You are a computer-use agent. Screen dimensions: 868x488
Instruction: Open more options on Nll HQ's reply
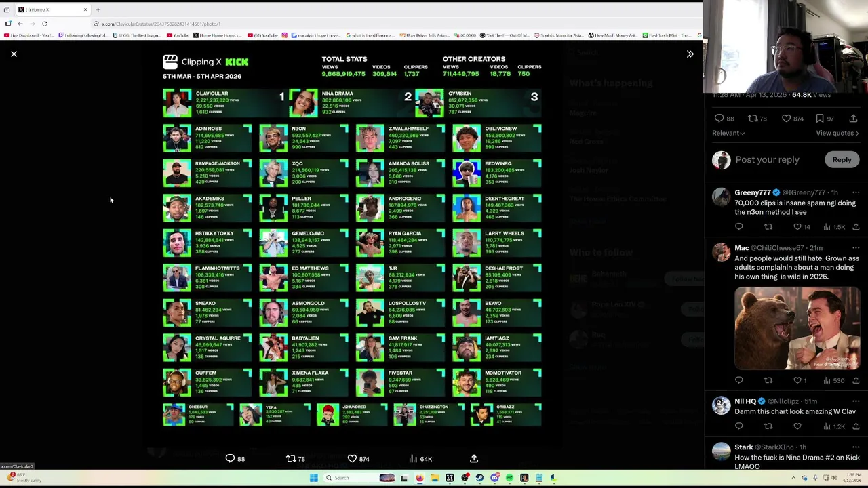click(856, 401)
